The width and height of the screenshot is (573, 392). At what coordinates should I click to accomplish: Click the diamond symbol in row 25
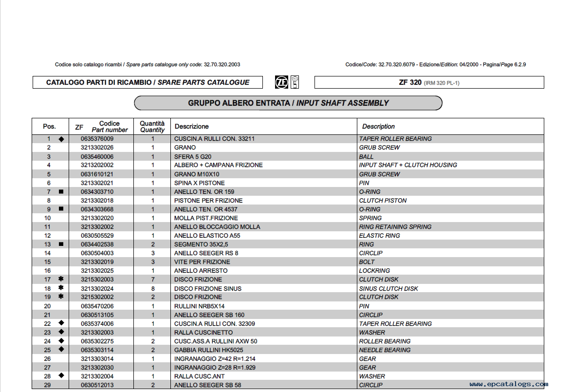[61, 349]
